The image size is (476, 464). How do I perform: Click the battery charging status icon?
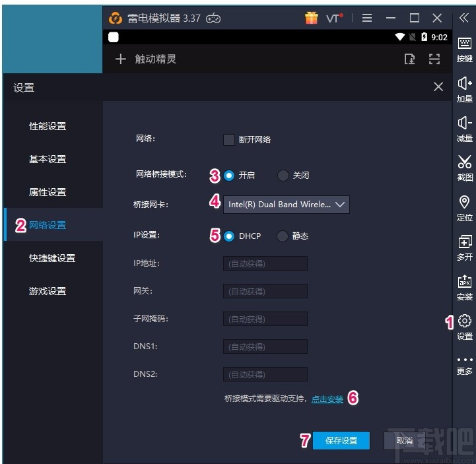(424, 37)
